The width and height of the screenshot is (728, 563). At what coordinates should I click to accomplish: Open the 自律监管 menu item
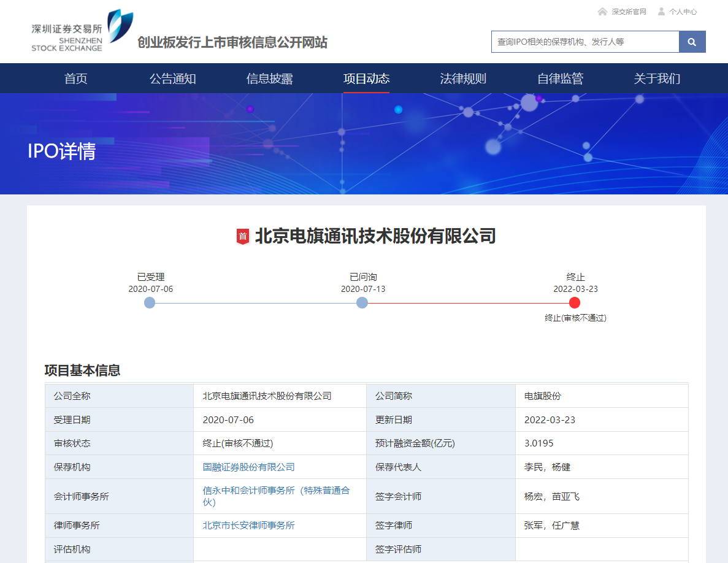561,79
